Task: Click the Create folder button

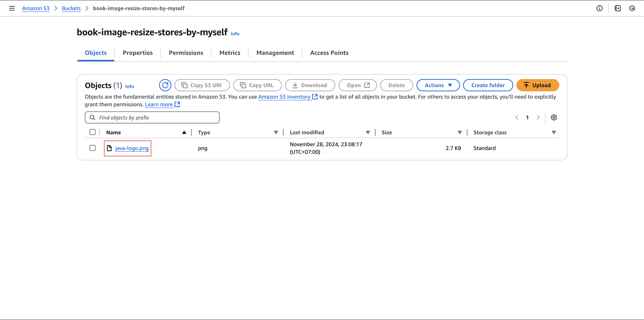Action: click(488, 85)
